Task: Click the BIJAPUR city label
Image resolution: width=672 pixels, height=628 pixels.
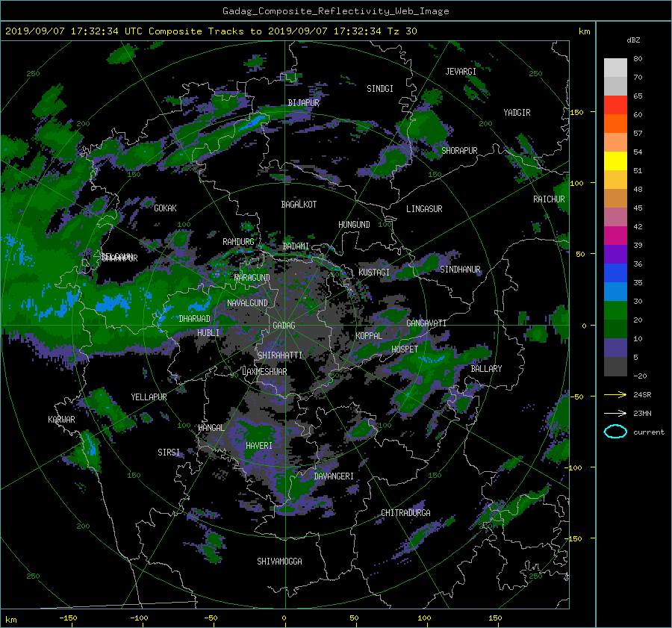Action: click(303, 103)
